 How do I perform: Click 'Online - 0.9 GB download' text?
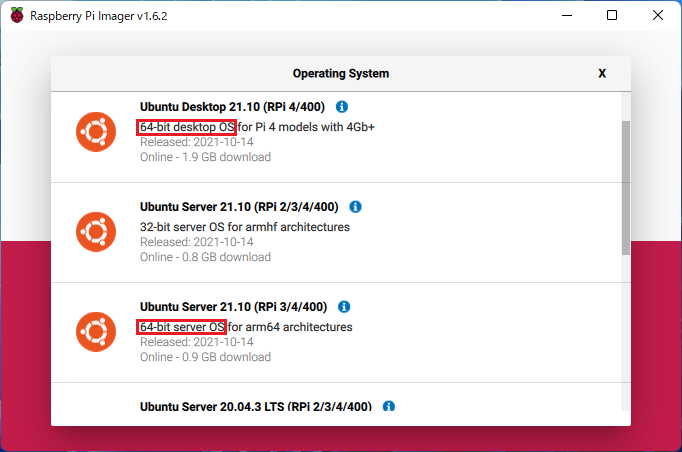click(205, 357)
